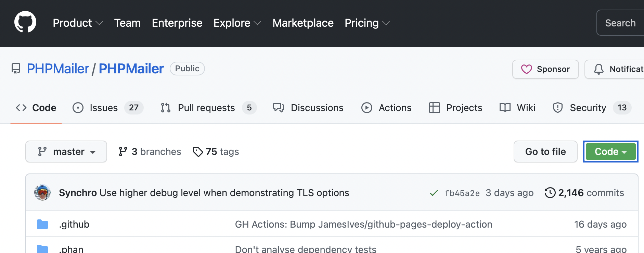
Task: Click the Sponsor heart icon
Action: click(526, 69)
